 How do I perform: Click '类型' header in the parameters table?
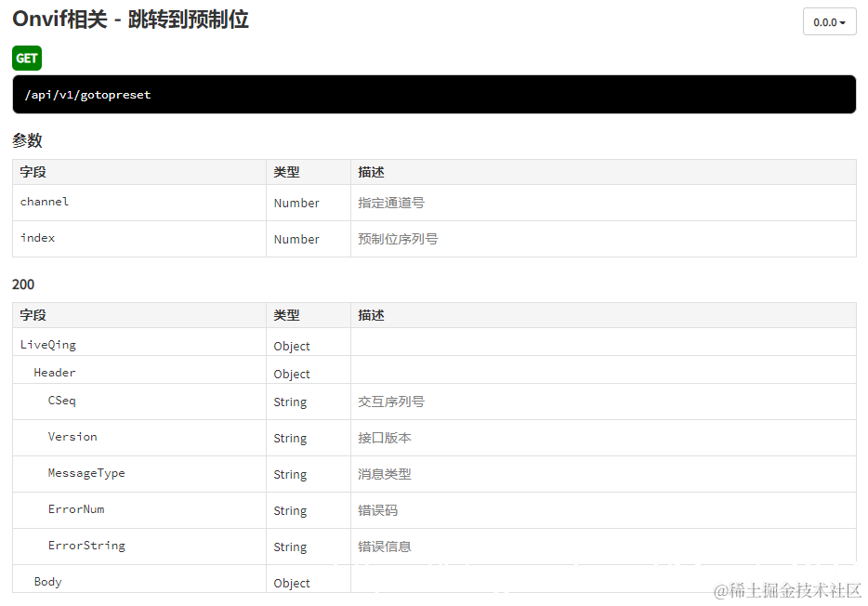286,172
